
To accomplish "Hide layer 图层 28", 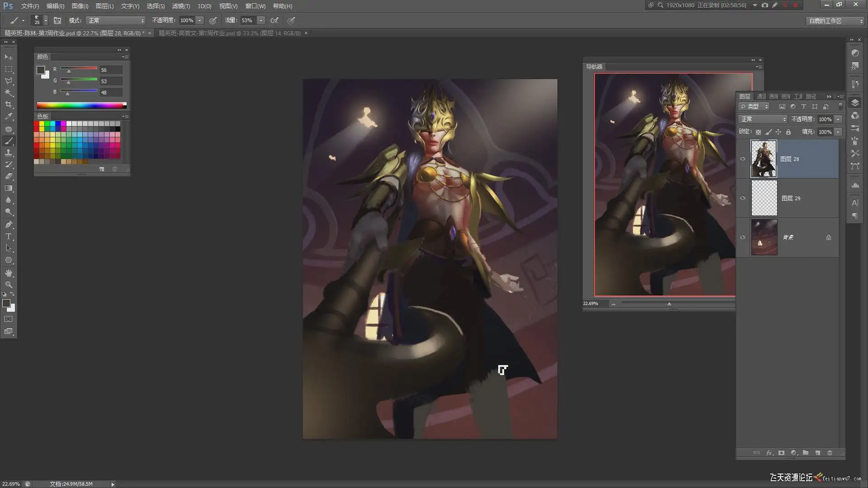I will pos(743,159).
